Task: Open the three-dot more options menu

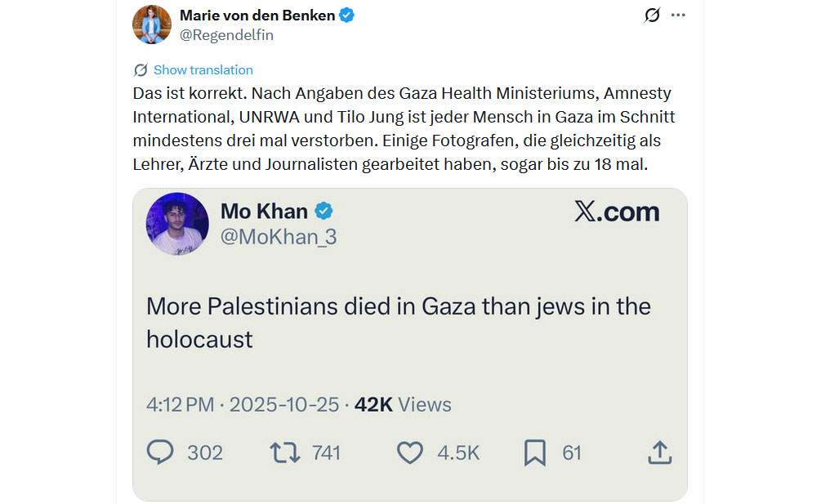Action: click(x=678, y=16)
